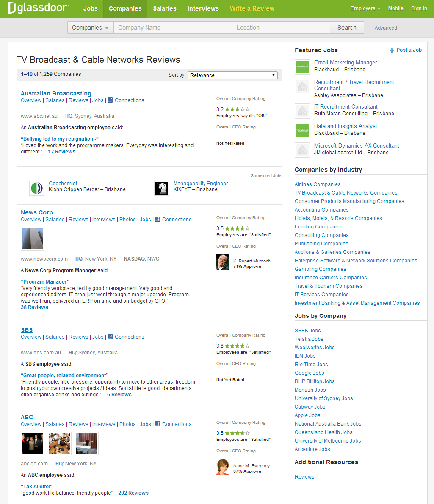This screenshot has height=504, width=434.
Task: Expand the Employers menu
Action: pyautogui.click(x=365, y=8)
